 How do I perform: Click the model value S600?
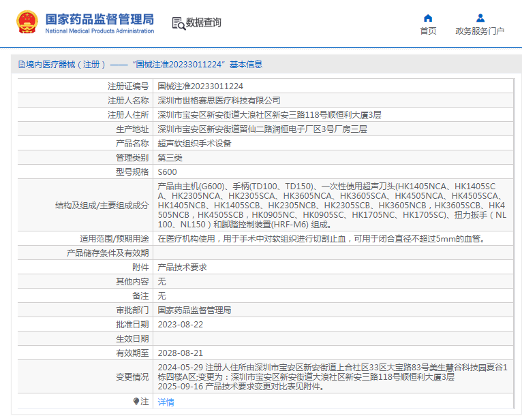(x=168, y=172)
